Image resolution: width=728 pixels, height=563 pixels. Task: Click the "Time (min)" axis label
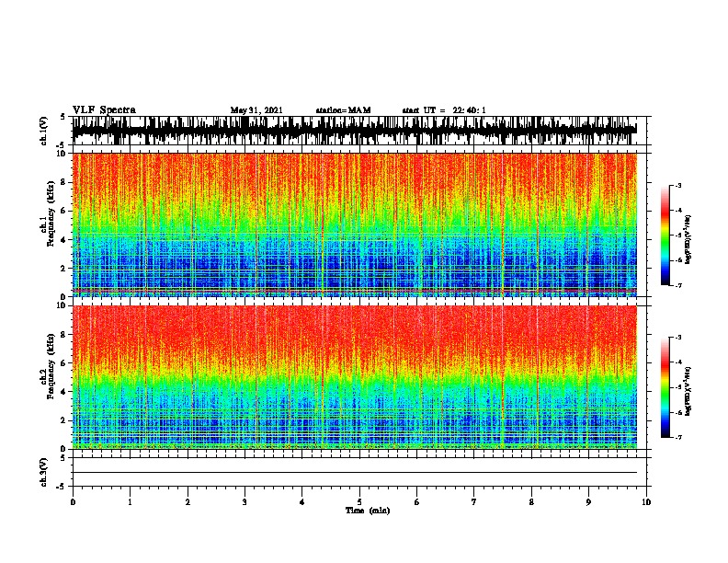(368, 511)
